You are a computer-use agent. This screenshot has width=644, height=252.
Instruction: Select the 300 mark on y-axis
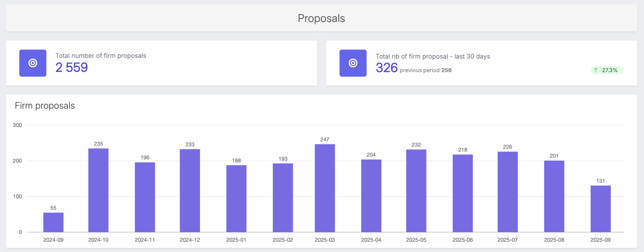[17, 124]
